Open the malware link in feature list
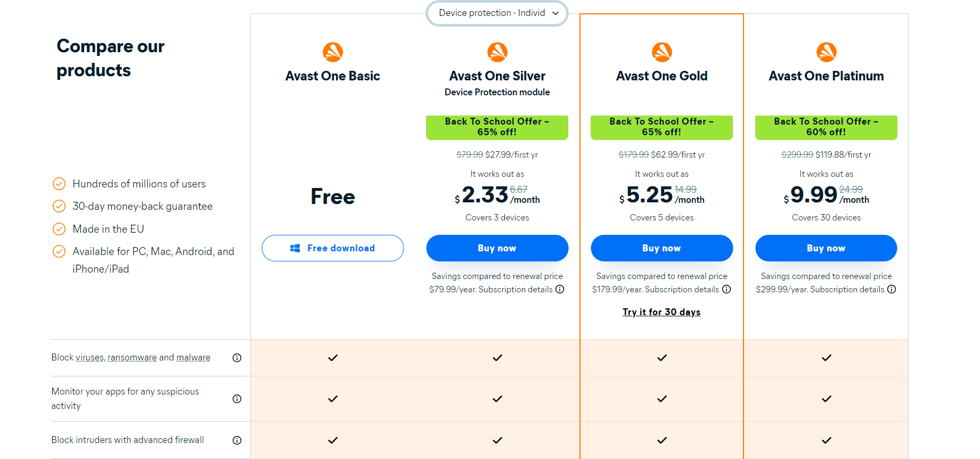Screen dimensions: 980x459 [x=193, y=358]
